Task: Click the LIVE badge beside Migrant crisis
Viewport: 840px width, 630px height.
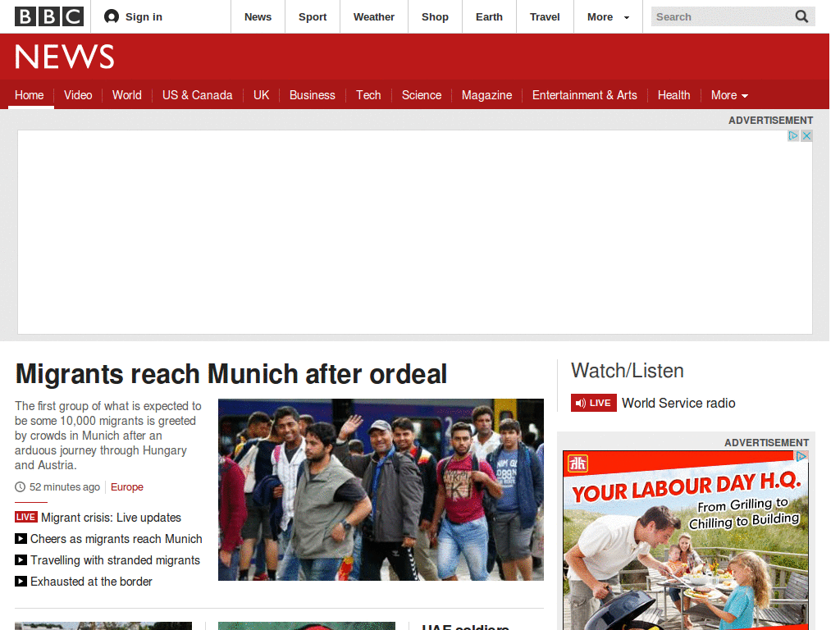Action: coord(25,517)
